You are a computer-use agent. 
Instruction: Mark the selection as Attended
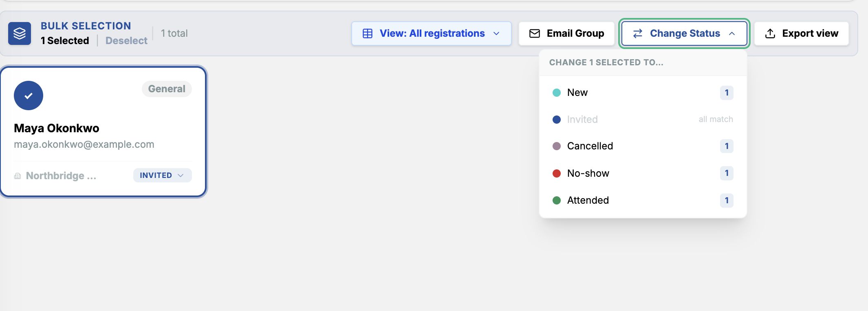coord(643,200)
